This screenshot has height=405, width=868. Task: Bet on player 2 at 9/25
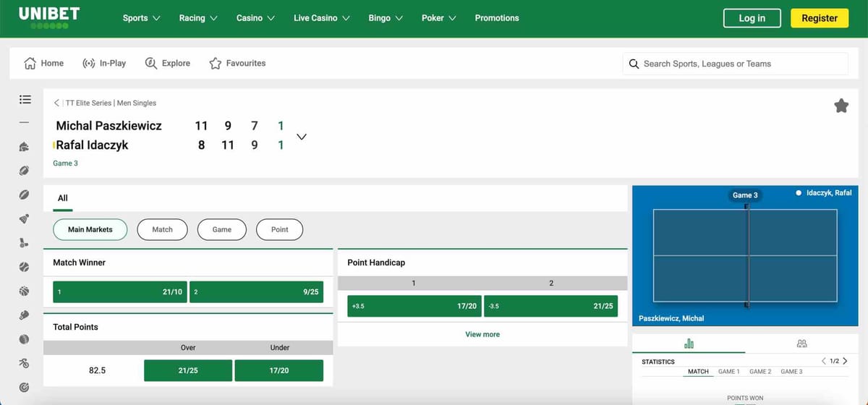click(256, 292)
